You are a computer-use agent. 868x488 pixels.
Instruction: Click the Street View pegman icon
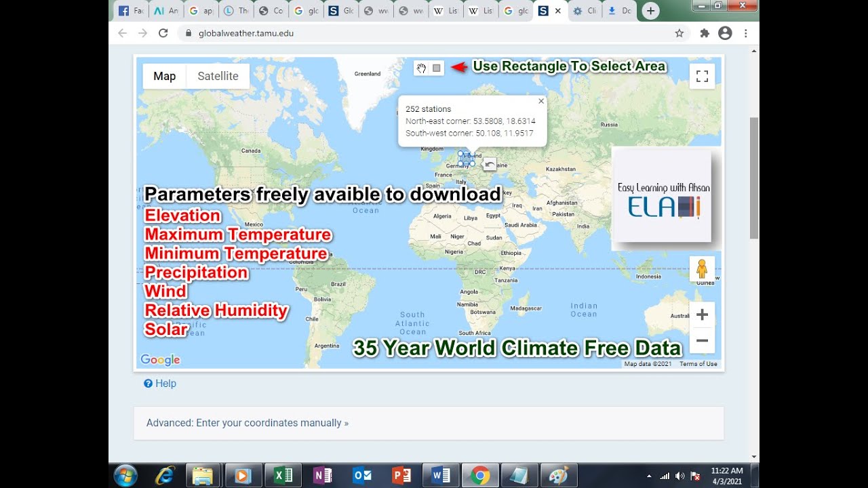pyautogui.click(x=702, y=269)
